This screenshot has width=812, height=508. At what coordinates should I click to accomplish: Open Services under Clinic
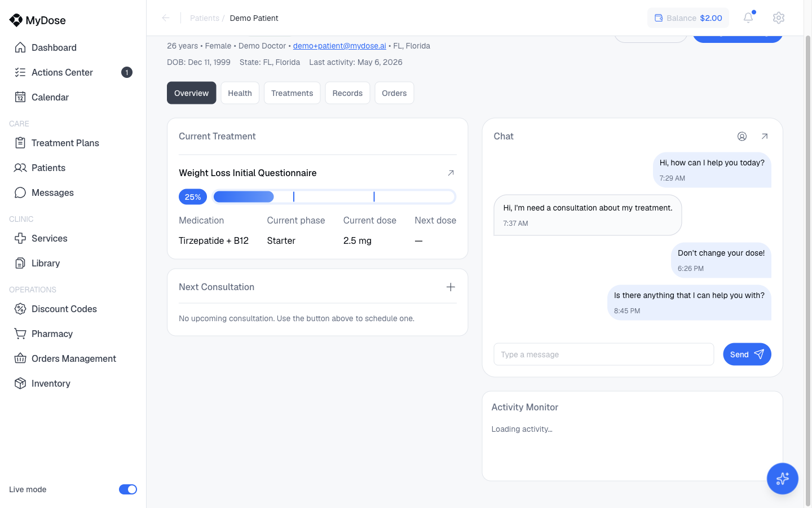tap(49, 238)
